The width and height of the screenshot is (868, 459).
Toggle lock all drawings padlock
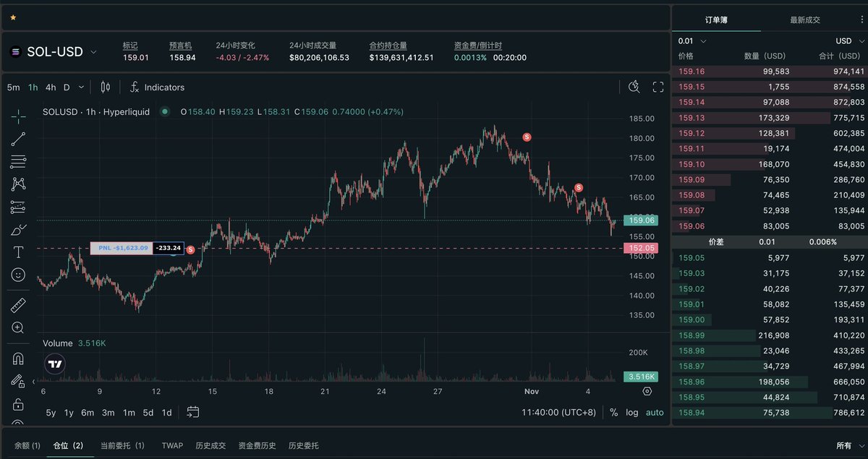18,403
